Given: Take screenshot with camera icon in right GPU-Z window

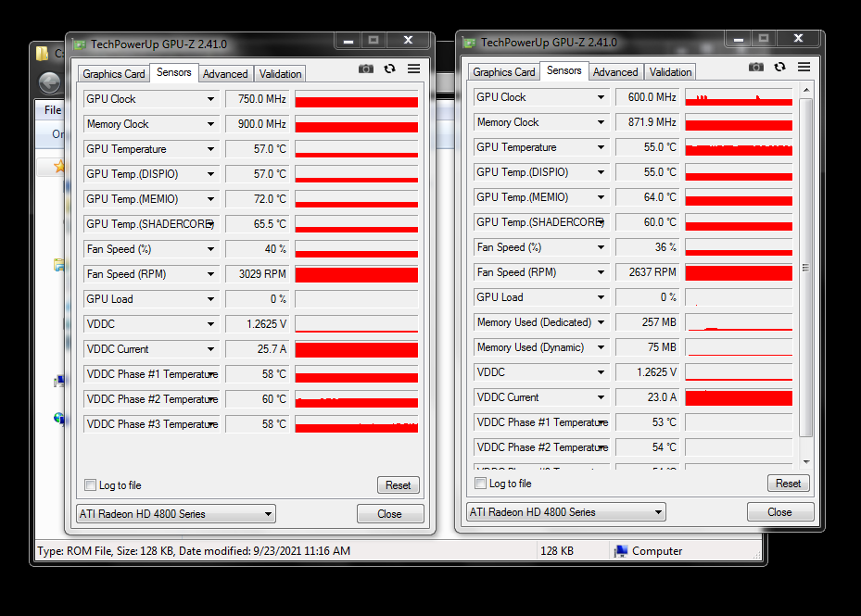Looking at the screenshot, I should [756, 67].
